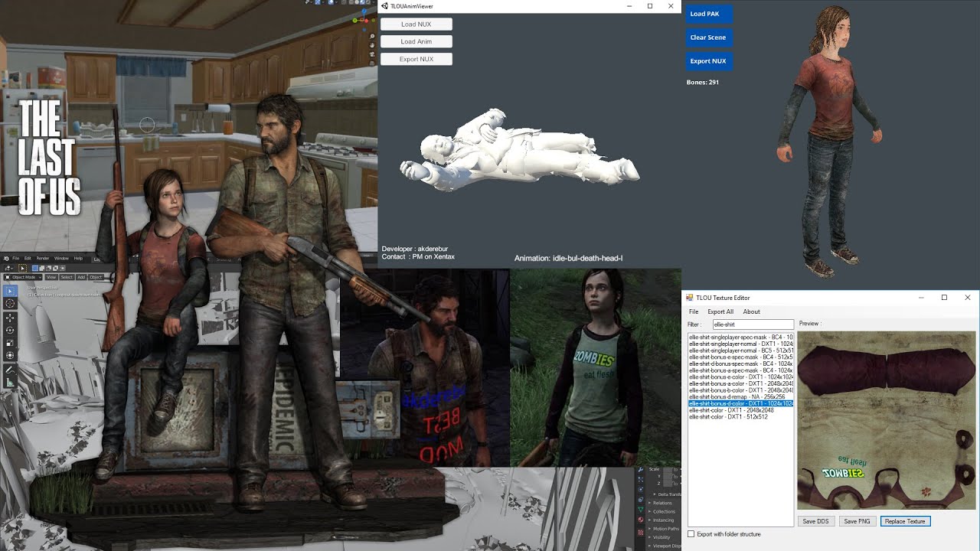
Task: Open Texture properties checker tab in Blender
Action: point(641,533)
